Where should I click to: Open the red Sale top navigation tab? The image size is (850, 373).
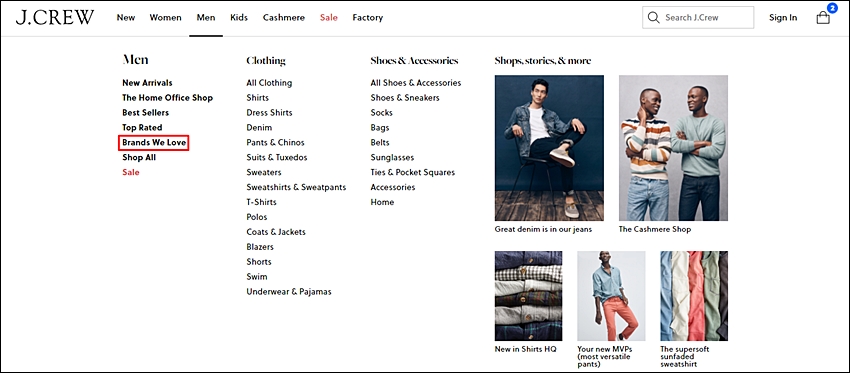(329, 17)
